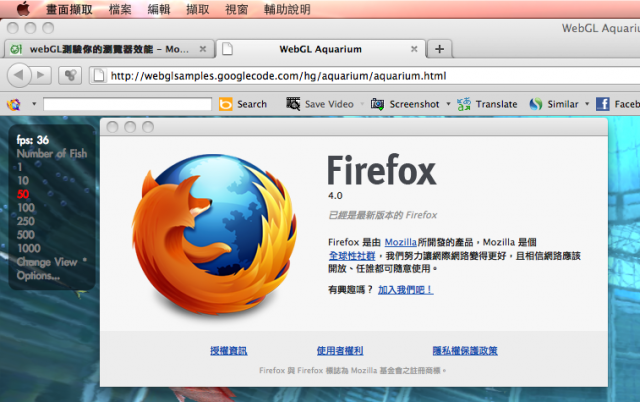The width and height of the screenshot is (640, 402).
Task: Open the 編輯 menu
Action: [159, 9]
